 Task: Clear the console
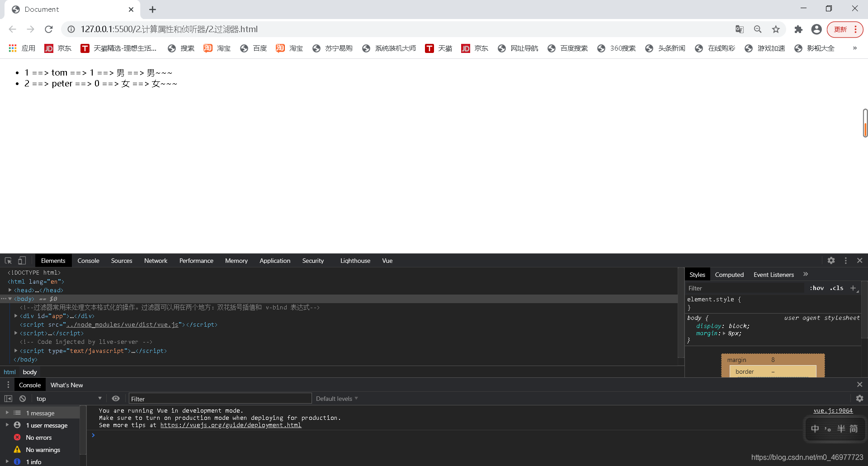coord(23,399)
